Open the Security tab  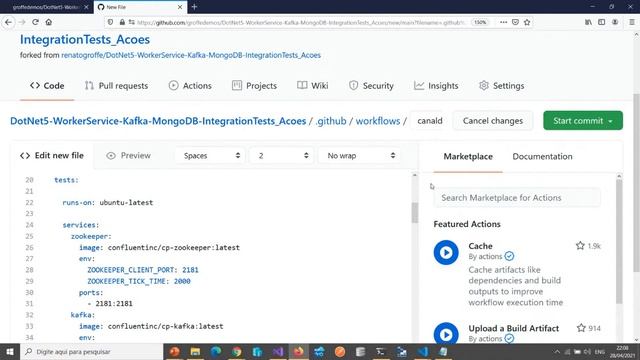(x=371, y=86)
